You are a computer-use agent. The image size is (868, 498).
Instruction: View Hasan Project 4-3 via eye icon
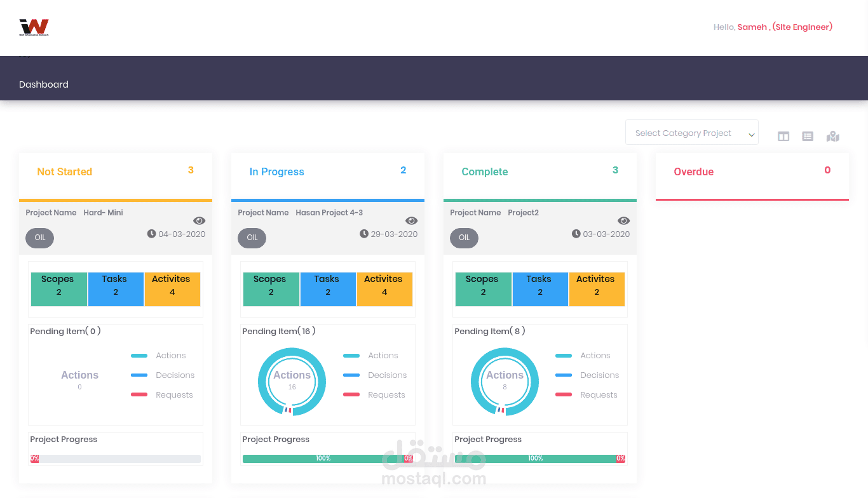pos(412,220)
